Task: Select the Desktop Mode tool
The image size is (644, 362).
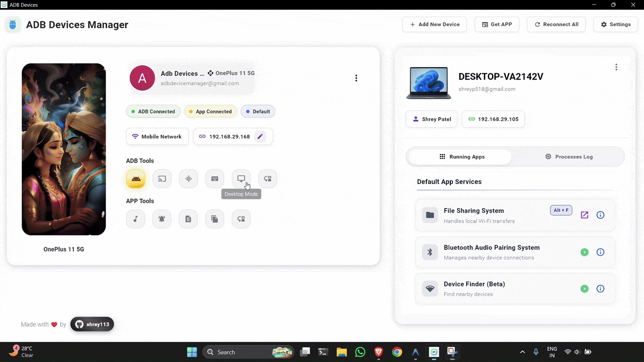Action: click(x=241, y=178)
